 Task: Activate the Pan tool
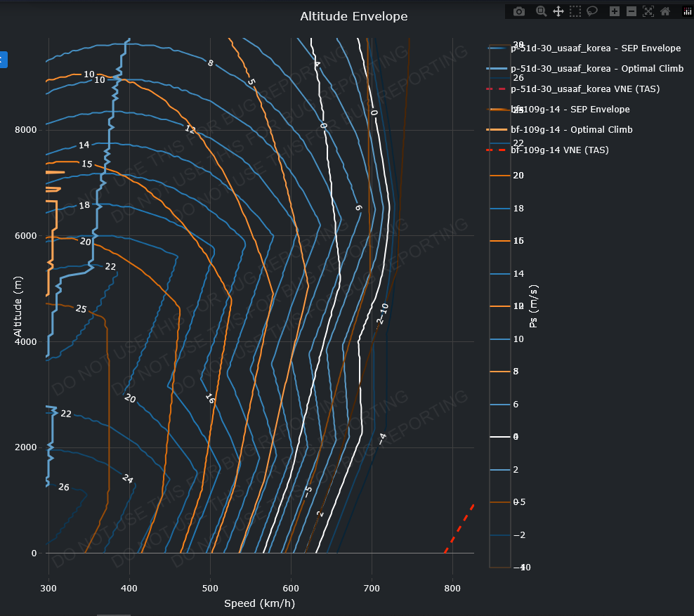558,11
